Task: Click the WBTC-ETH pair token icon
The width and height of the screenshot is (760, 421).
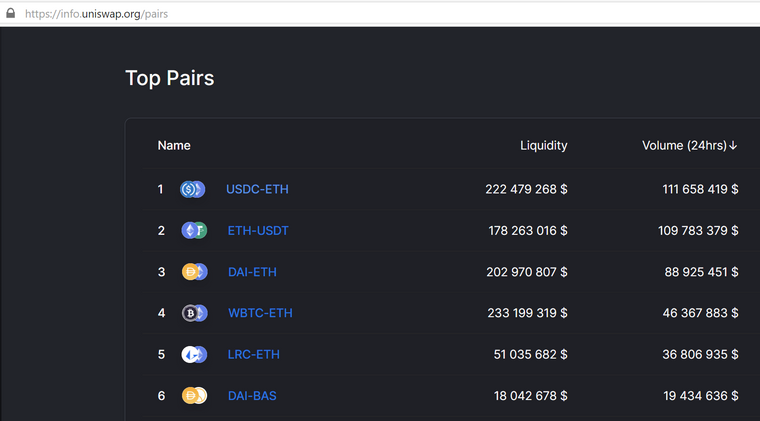Action: (194, 313)
